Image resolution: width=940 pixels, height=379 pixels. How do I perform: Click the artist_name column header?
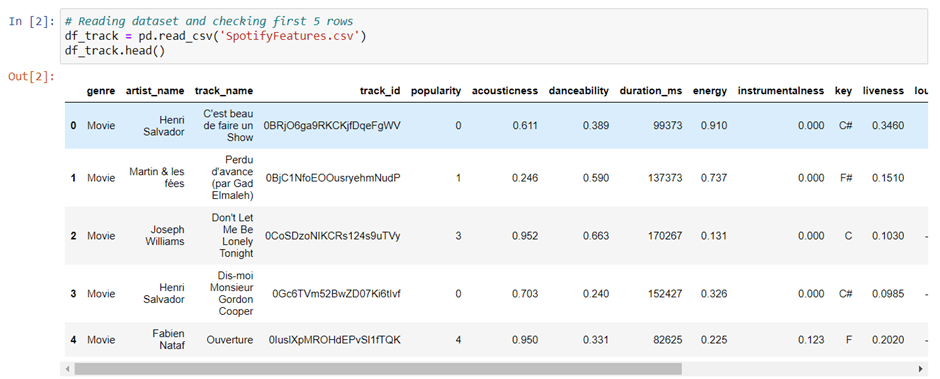[x=155, y=91]
